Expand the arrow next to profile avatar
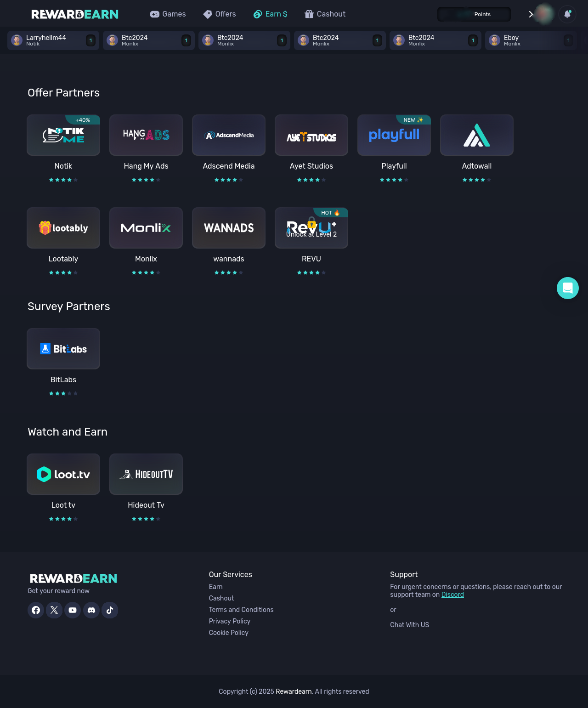 click(531, 14)
